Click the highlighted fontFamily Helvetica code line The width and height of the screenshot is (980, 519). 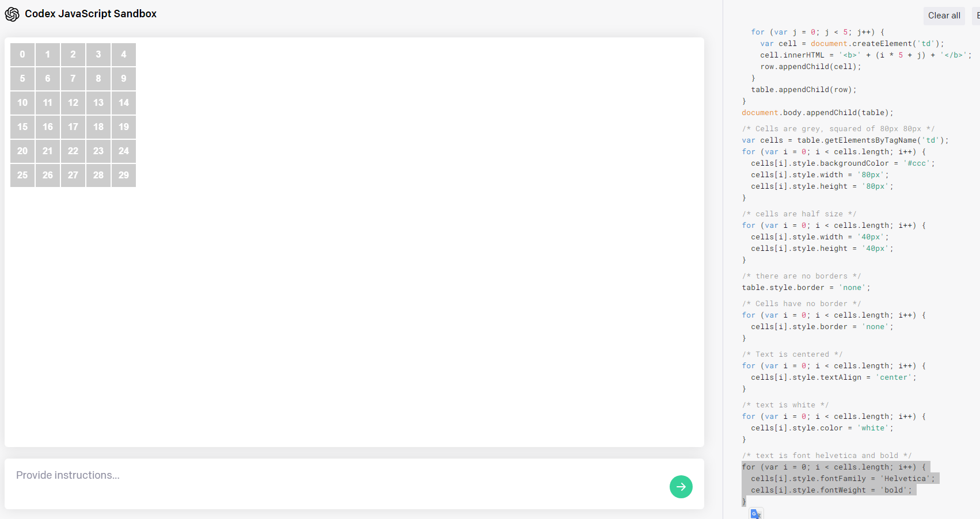pyautogui.click(x=843, y=479)
